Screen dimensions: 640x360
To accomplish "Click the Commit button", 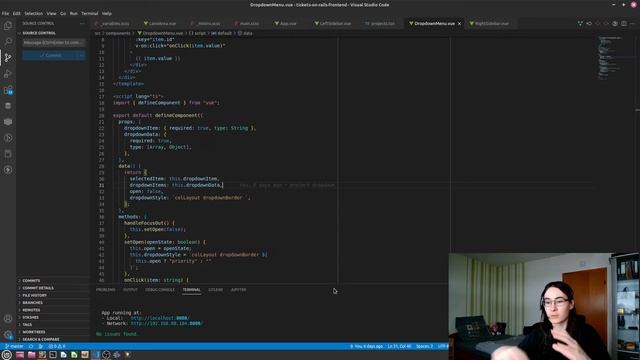I will point(50,56).
